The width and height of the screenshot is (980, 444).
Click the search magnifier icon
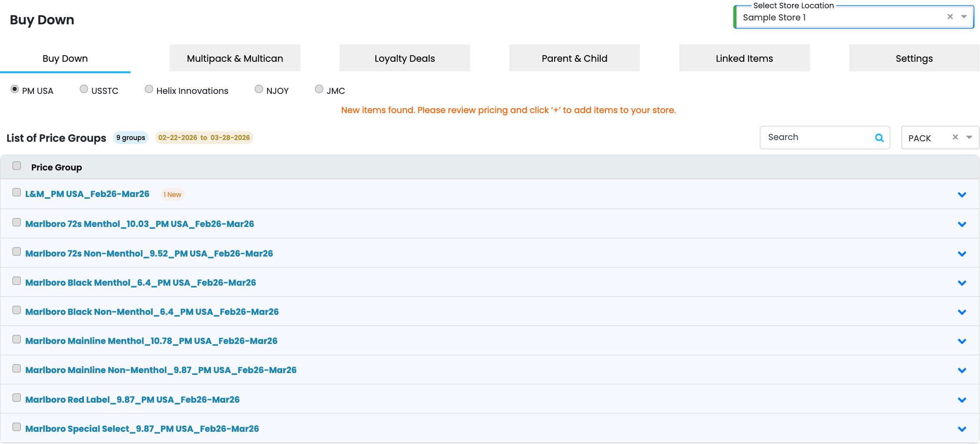coord(879,138)
